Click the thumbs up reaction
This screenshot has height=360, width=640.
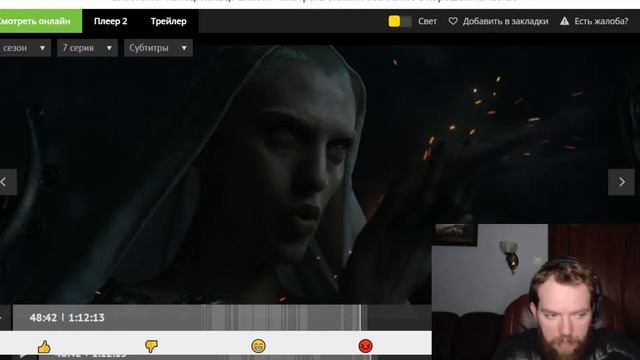[44, 347]
